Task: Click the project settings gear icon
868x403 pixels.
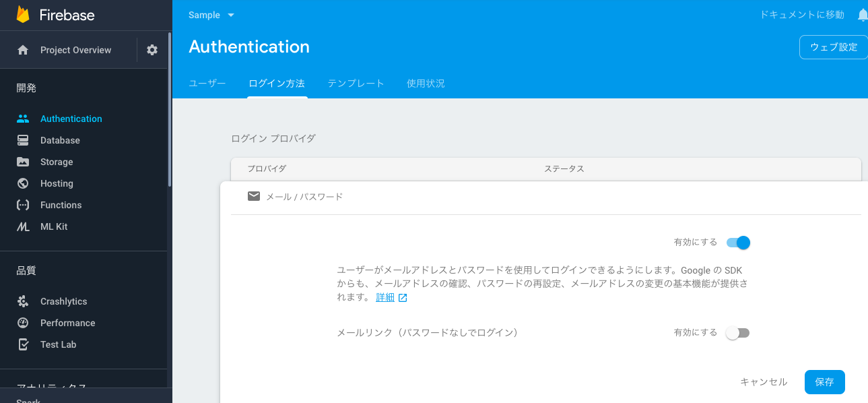Action: coord(152,49)
